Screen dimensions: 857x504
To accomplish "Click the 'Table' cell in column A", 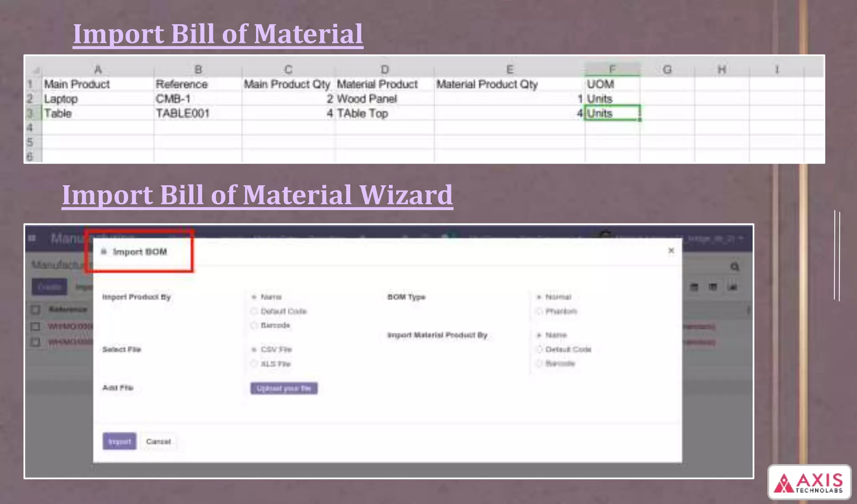I will [x=98, y=113].
